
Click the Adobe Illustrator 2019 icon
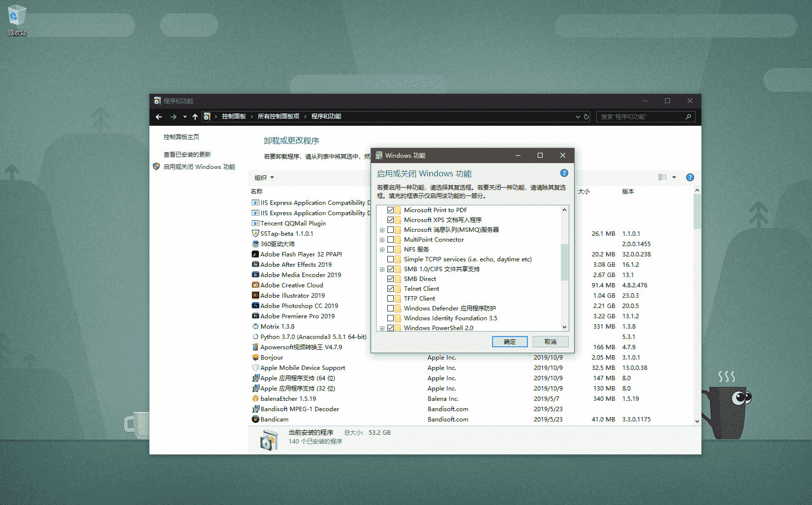click(255, 295)
